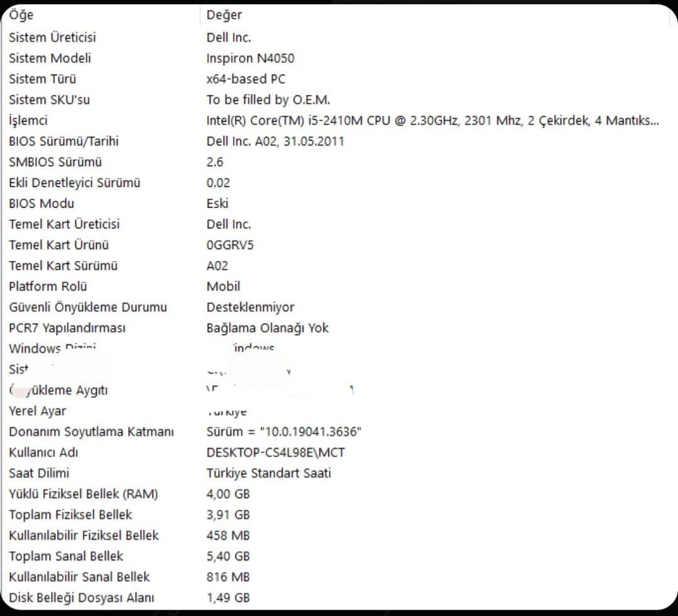Click the value Dell Inc. A02, 31.05.2011
Screen dimensions: 678x616
coord(275,141)
